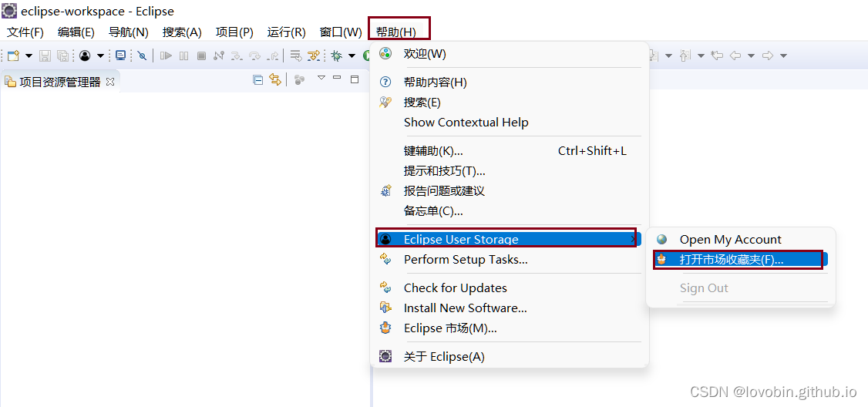
Task: Choose 帮助内容(H) menu entry
Action: pos(510,82)
